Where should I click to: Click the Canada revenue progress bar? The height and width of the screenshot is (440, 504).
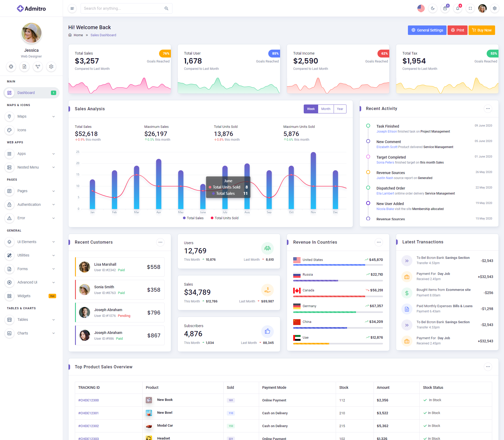click(x=338, y=296)
